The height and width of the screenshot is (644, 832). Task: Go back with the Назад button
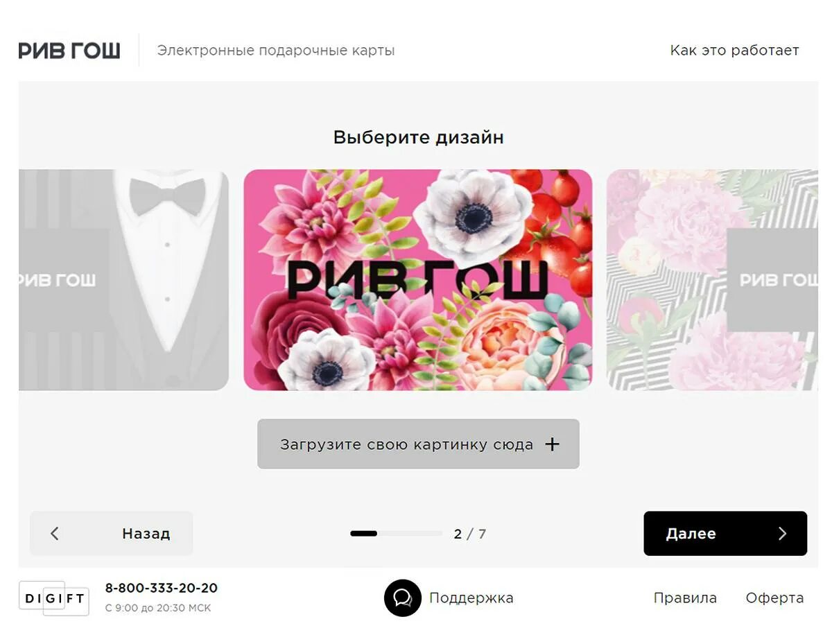tap(112, 534)
